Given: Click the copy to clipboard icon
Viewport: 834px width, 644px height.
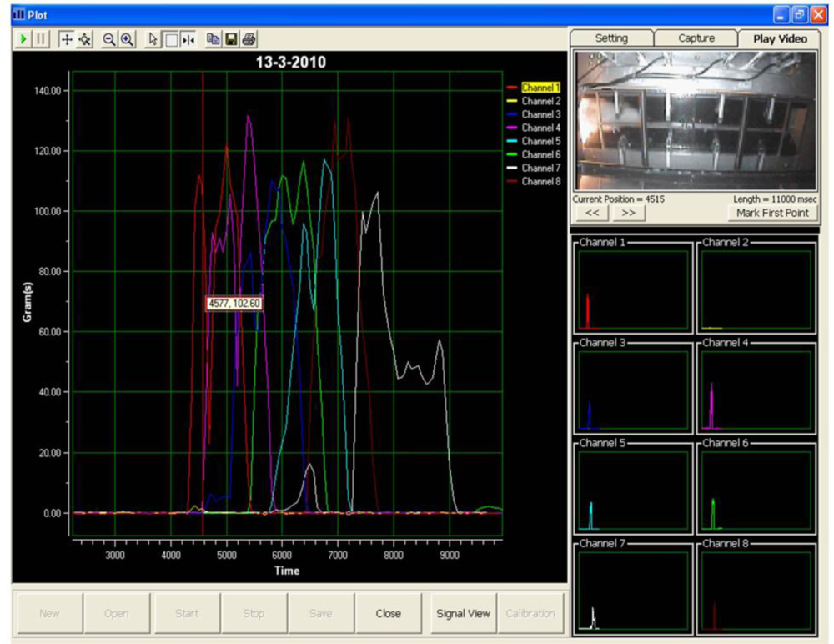Looking at the screenshot, I should [214, 39].
